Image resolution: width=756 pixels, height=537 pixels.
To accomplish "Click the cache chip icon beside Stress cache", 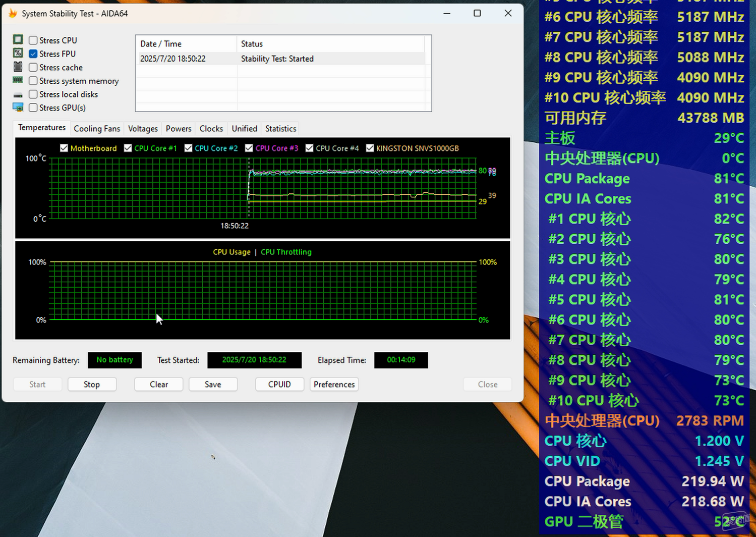I will point(18,67).
